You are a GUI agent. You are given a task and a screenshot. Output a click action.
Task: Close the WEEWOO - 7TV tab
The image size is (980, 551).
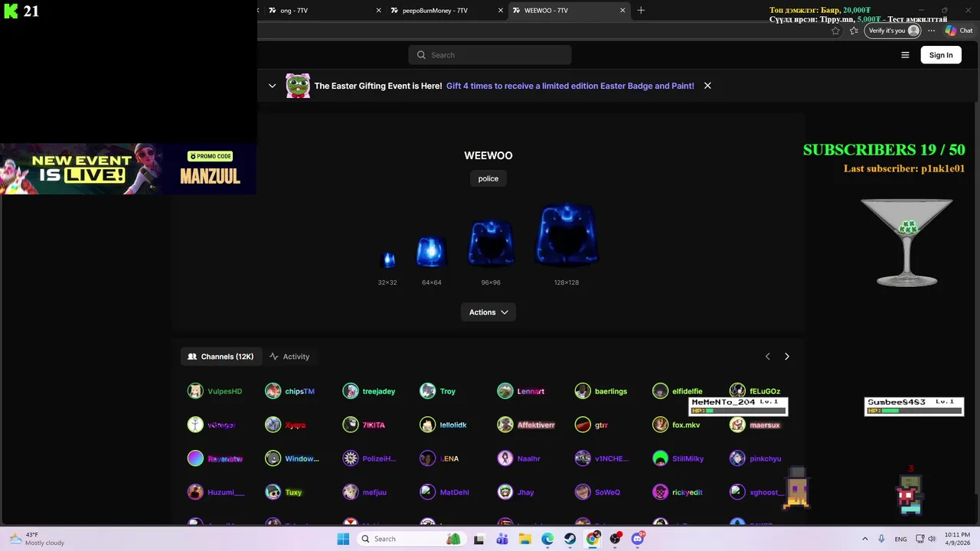tap(622, 11)
